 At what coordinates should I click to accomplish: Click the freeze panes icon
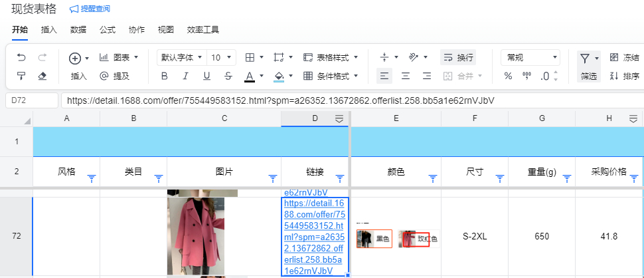tap(613, 58)
